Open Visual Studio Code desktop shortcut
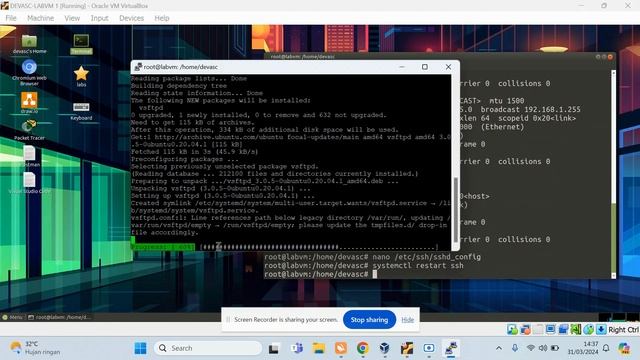 (29, 183)
